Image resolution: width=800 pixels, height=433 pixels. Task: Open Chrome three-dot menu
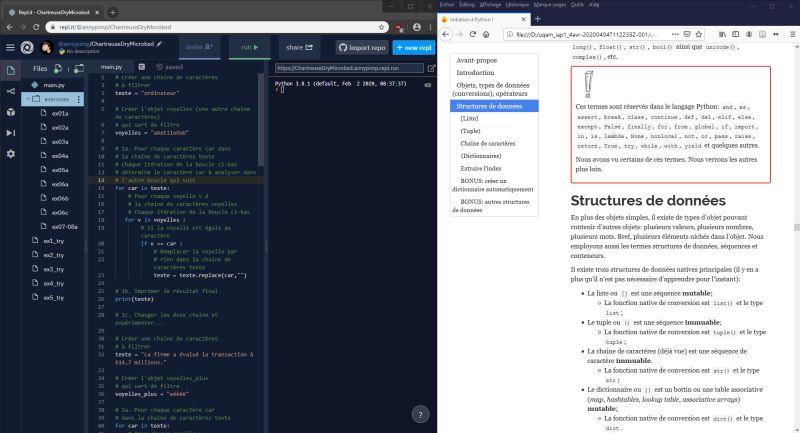[x=430, y=27]
